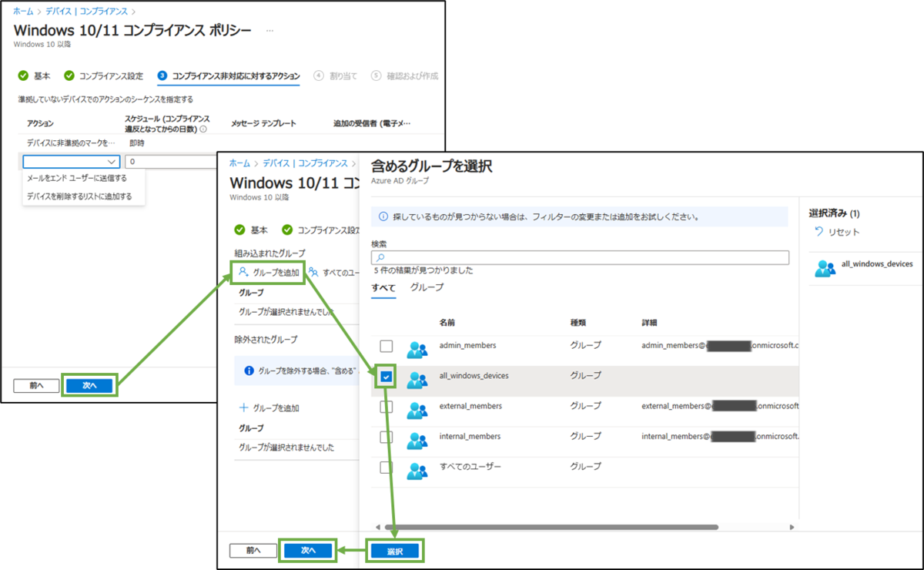Viewport: 924px width, 570px height.
Task: Click admin_members name text
Action: (x=467, y=346)
